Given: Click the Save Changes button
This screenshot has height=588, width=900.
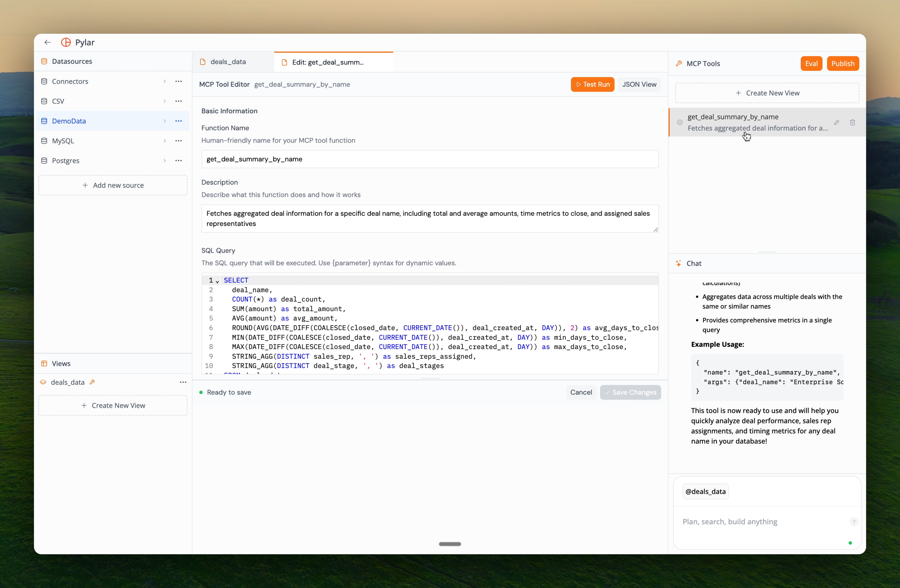Looking at the screenshot, I should click(x=630, y=392).
